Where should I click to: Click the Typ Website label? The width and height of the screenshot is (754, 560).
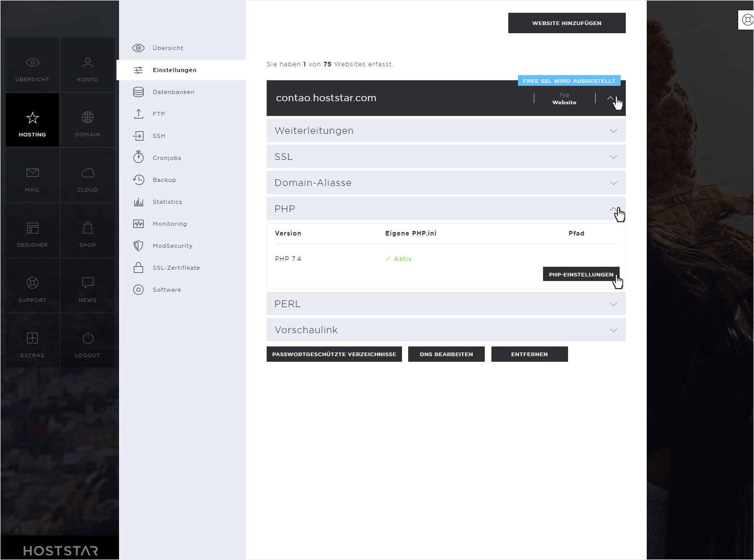(x=564, y=99)
